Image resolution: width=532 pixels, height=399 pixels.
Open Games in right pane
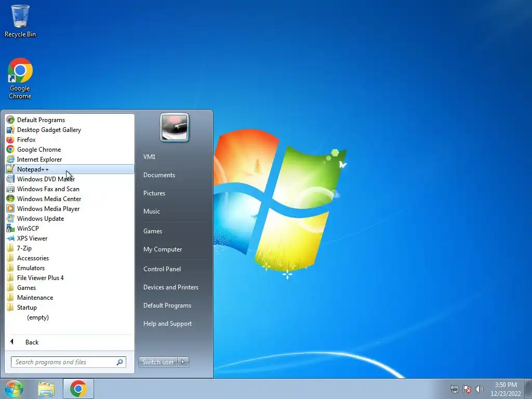coord(153,231)
